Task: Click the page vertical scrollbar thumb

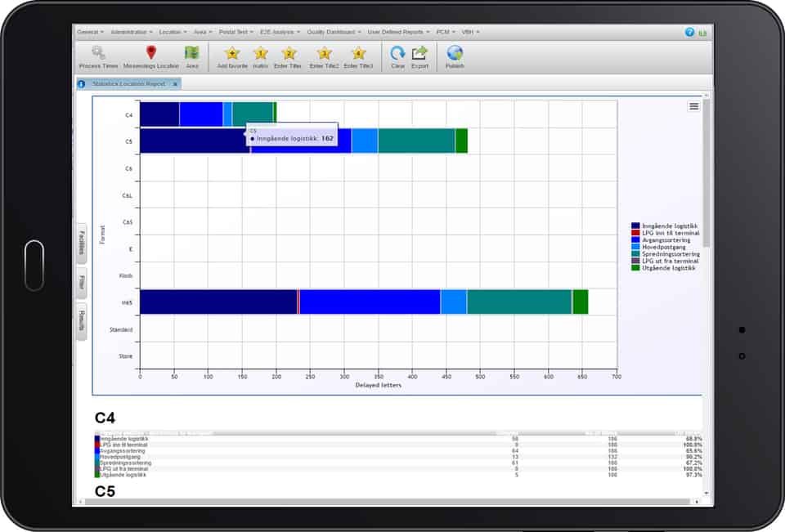Action: [706, 172]
